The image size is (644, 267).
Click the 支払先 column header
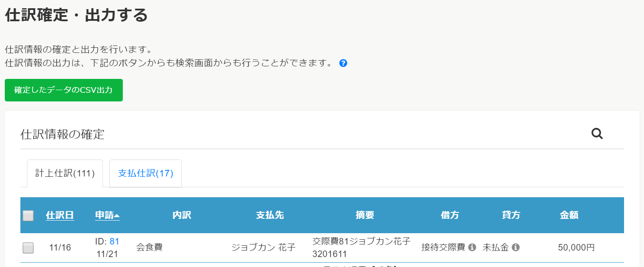(270, 215)
